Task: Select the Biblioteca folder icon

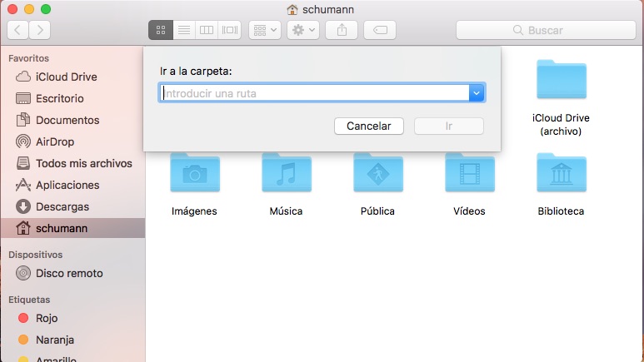Action: 562,172
